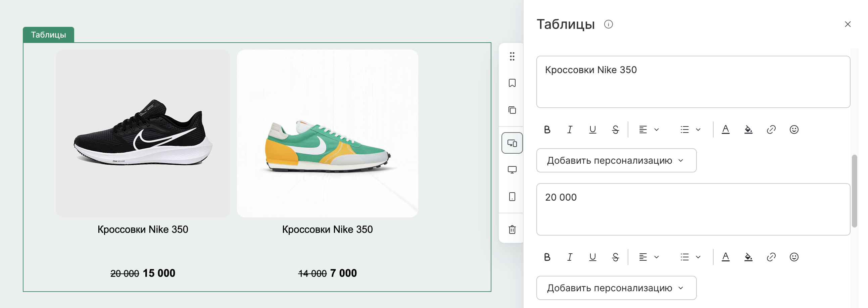Image resolution: width=868 pixels, height=308 pixels.
Task: Click the settings panel vertical scrollbar
Action: click(854, 191)
